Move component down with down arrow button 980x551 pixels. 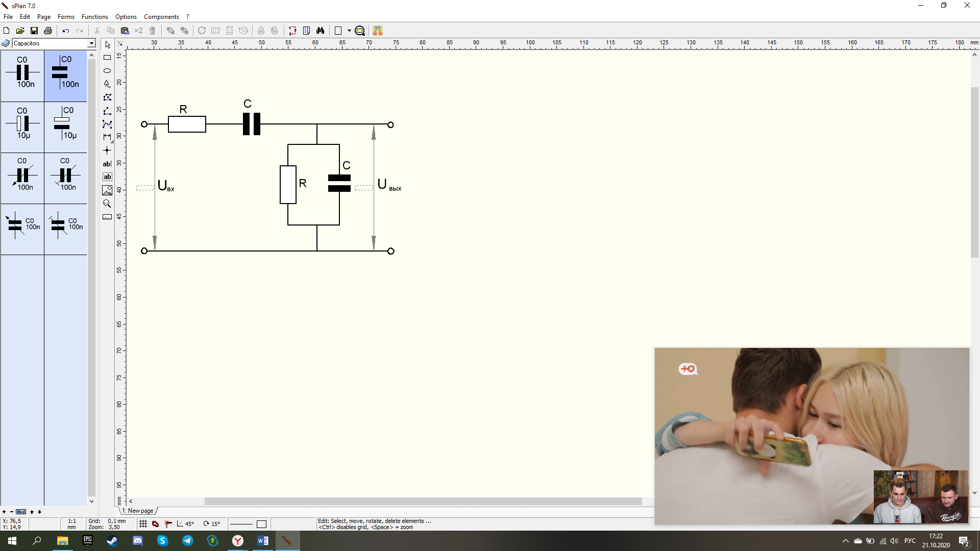tap(39, 512)
